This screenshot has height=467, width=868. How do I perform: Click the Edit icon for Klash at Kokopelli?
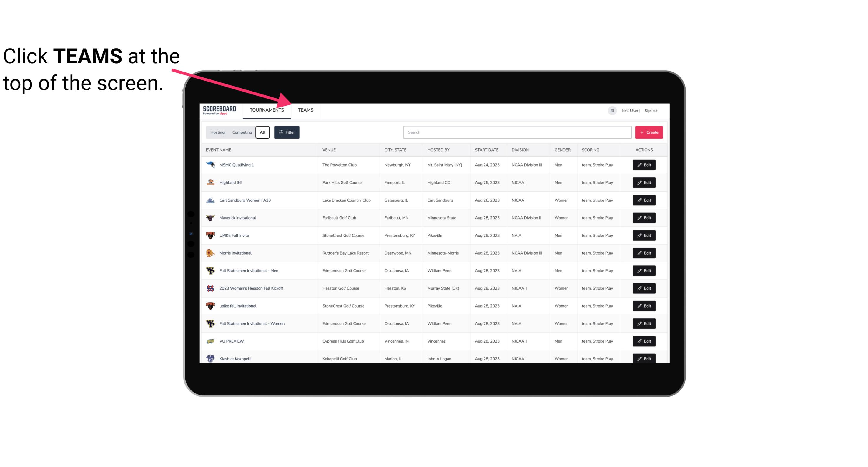click(644, 358)
